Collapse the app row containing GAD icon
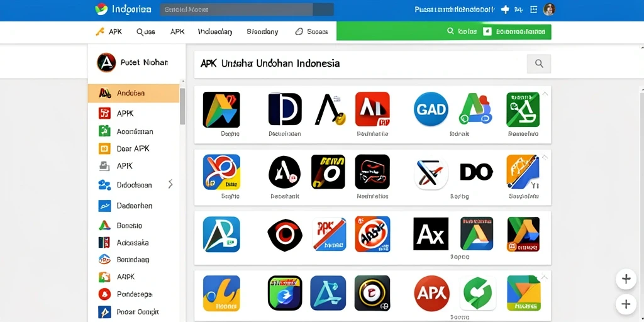The width and height of the screenshot is (644, 322). [545, 94]
